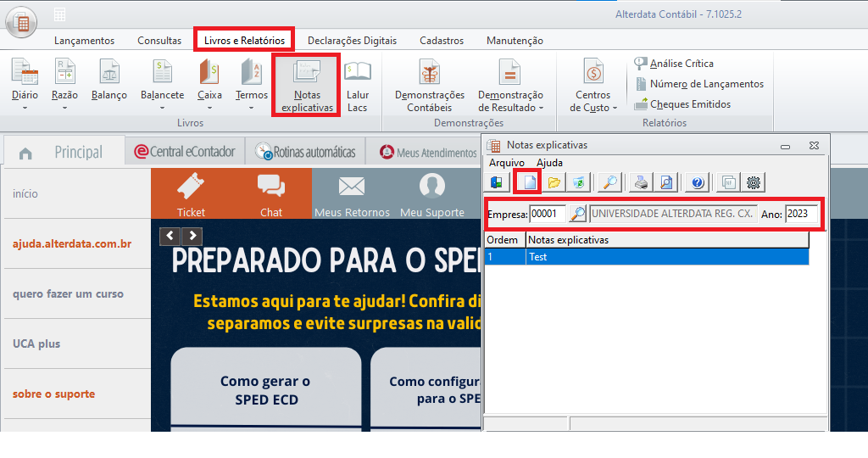Click the recycle bin delete icon

coord(578,182)
